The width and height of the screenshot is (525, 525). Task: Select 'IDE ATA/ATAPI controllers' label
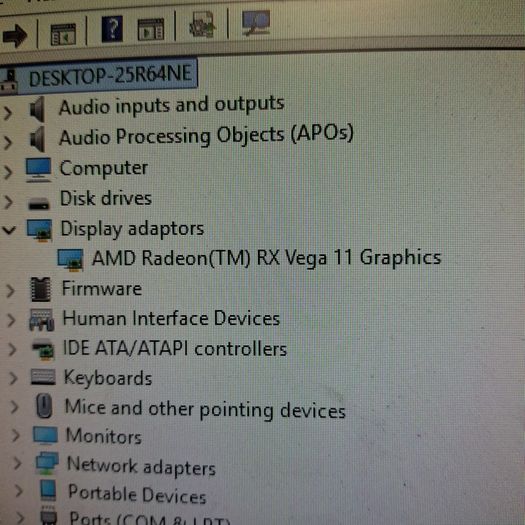click(x=175, y=348)
